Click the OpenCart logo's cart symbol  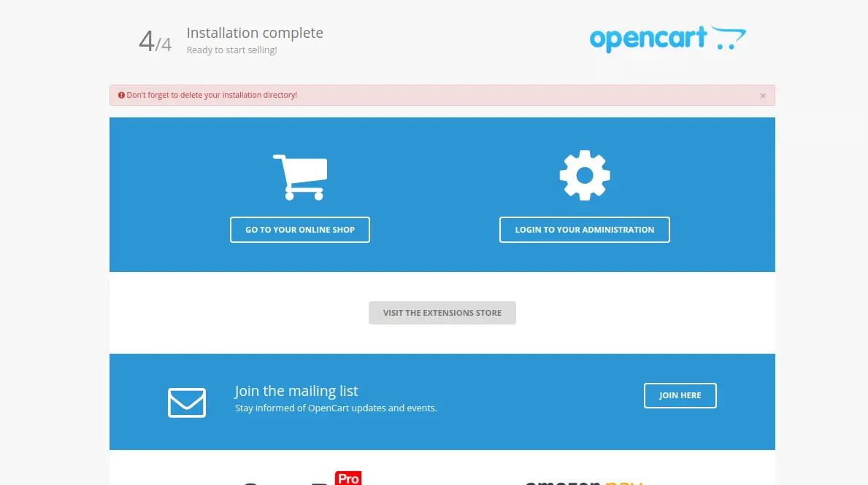[x=729, y=37]
